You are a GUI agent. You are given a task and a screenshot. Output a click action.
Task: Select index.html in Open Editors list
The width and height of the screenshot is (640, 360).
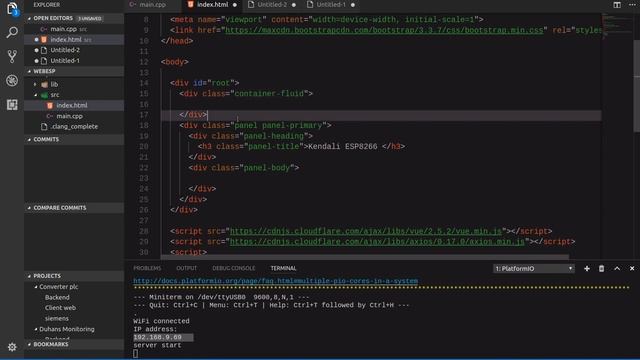click(74, 40)
